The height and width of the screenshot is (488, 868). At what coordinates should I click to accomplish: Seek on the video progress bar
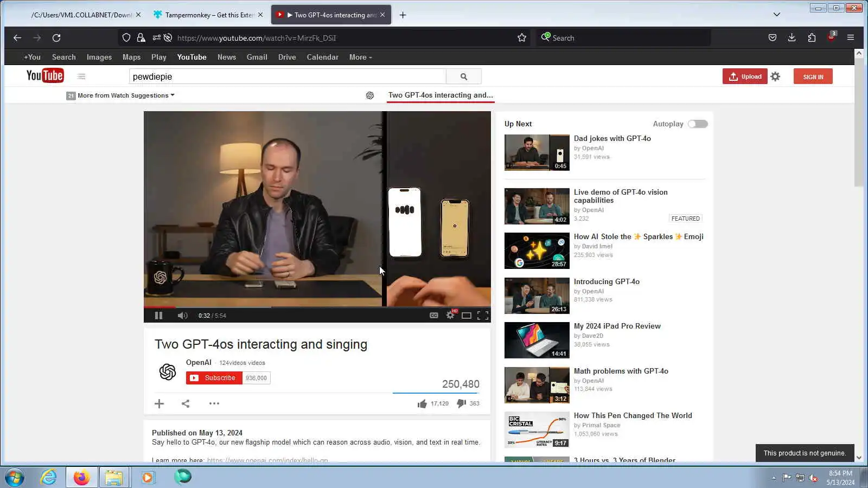pyautogui.click(x=317, y=307)
